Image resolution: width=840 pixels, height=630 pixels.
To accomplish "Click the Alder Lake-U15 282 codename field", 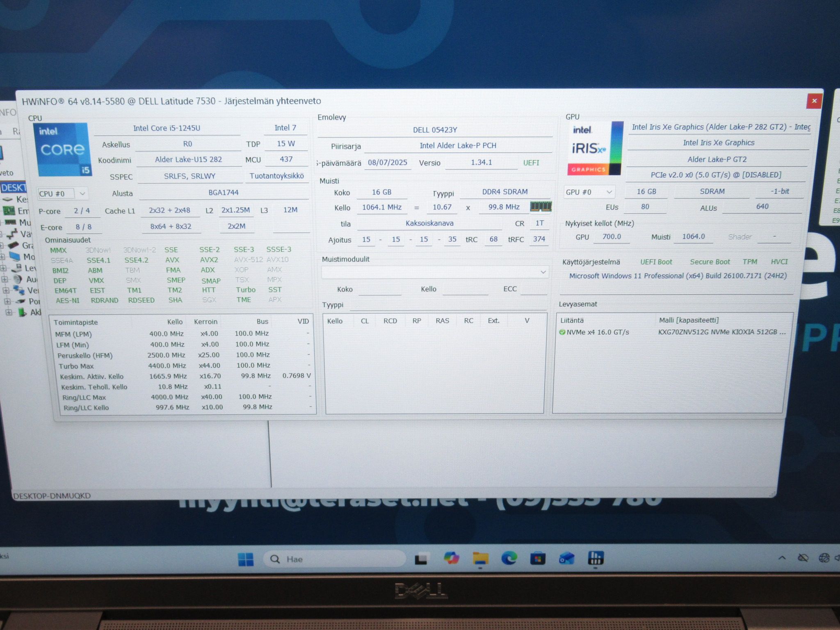I will click(x=189, y=160).
